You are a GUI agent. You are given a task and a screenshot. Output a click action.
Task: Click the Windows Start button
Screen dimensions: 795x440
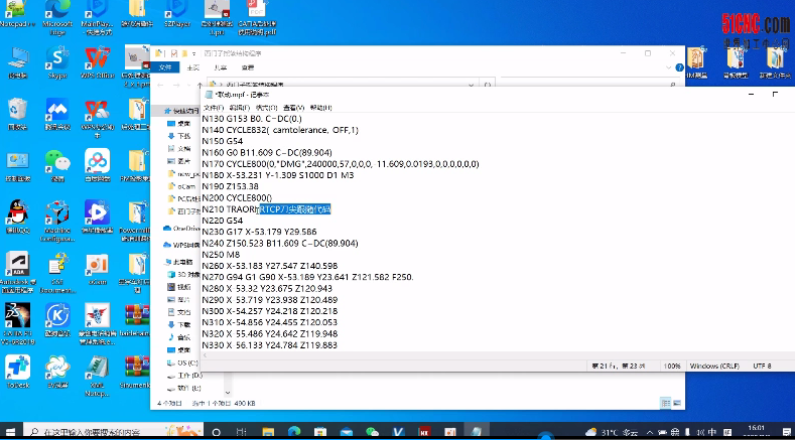[x=10, y=432]
